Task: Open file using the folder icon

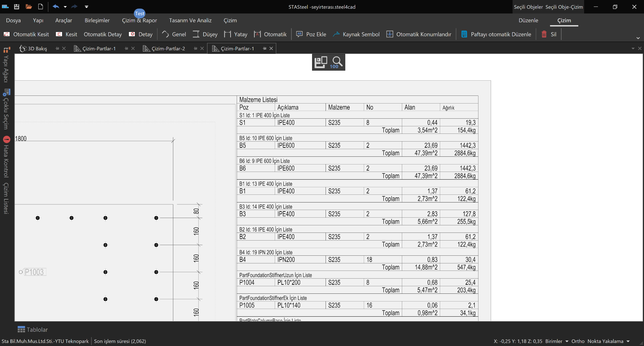Action: pos(29,6)
